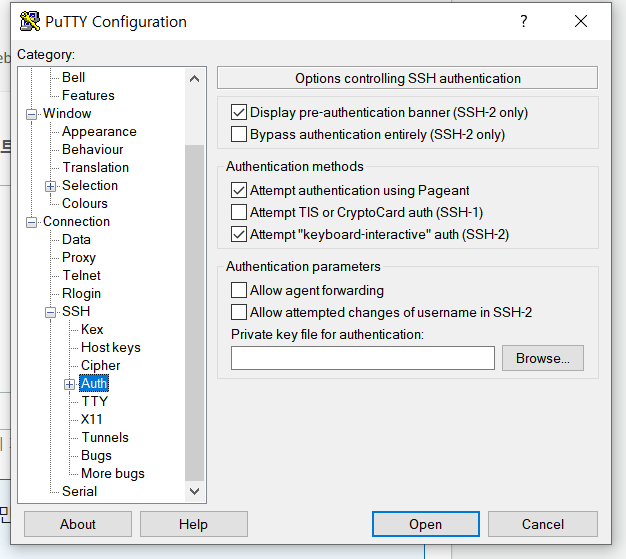This screenshot has width=626, height=559.
Task: Click the Help button
Action: tap(194, 524)
